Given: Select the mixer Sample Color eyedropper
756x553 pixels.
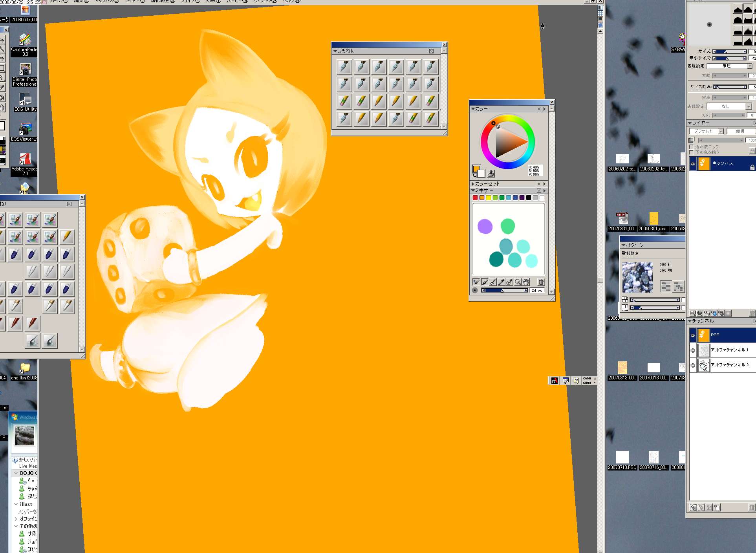Looking at the screenshot, I should [x=502, y=282].
